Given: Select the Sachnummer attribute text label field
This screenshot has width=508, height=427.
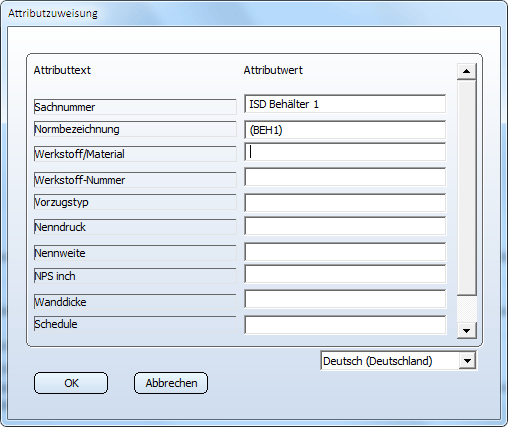Looking at the screenshot, I should (135, 107).
